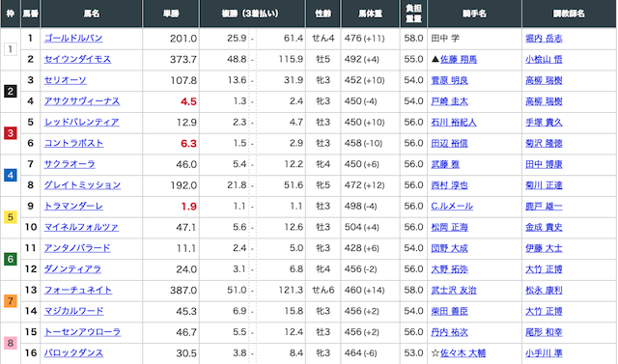The image size is (618, 364).
Task: Click yellow frame number 5 badge
Action: tap(11, 217)
